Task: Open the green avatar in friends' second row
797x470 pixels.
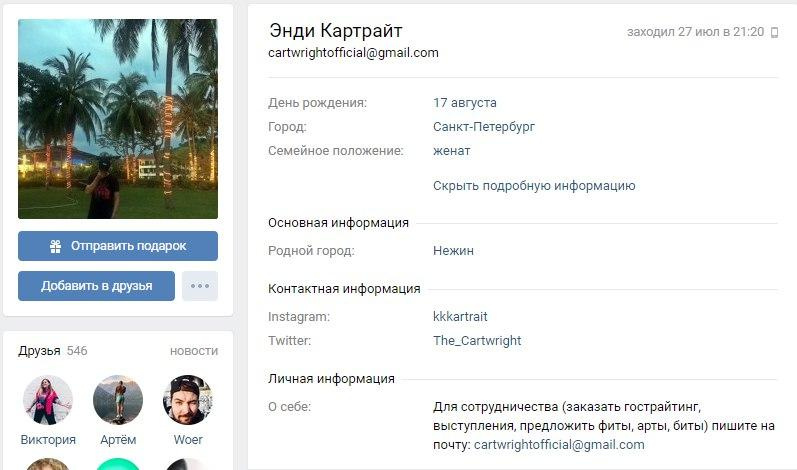Action: (x=118, y=463)
